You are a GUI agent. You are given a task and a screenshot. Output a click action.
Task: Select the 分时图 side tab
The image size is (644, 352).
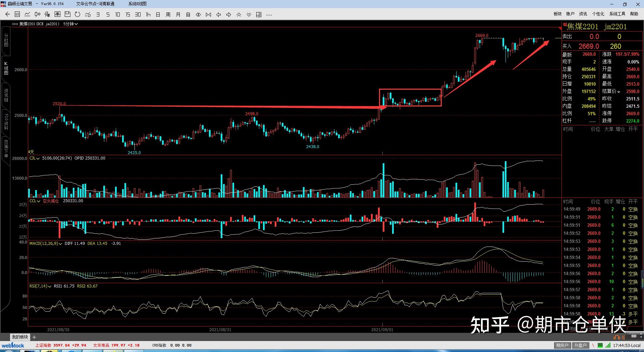point(6,40)
